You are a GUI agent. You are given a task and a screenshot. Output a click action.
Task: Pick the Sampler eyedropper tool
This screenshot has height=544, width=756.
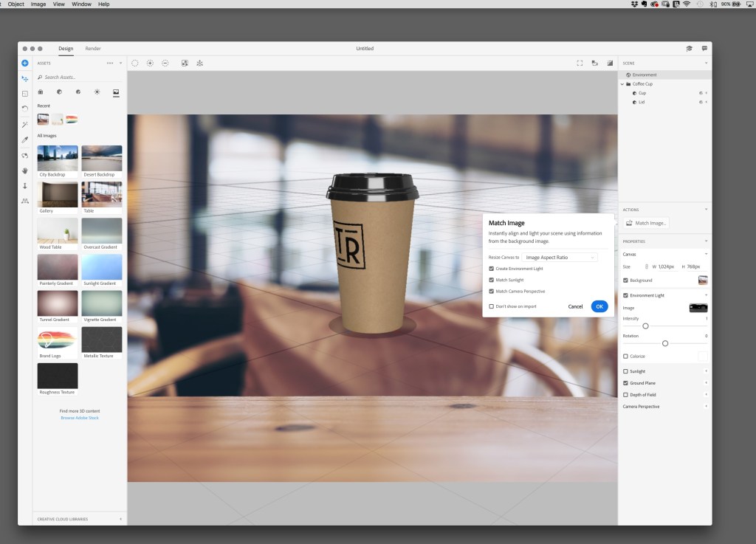(x=25, y=140)
